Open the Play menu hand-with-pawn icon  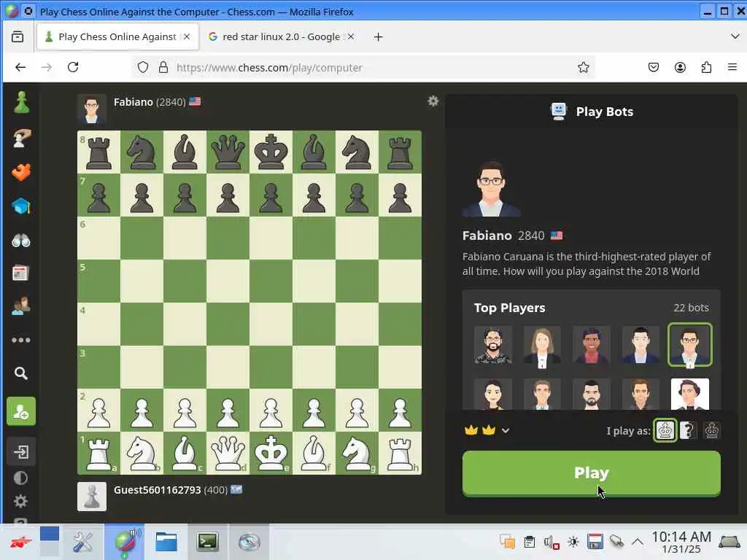(21, 138)
